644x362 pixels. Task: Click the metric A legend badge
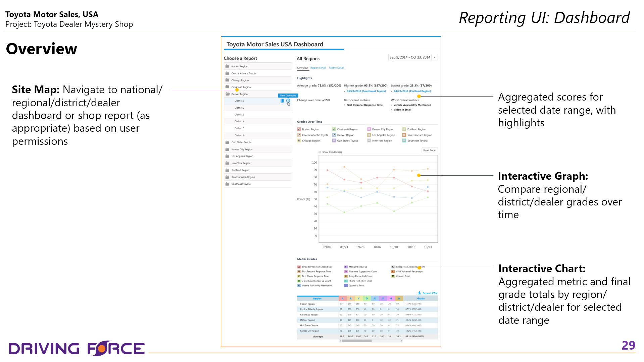pos(299,267)
